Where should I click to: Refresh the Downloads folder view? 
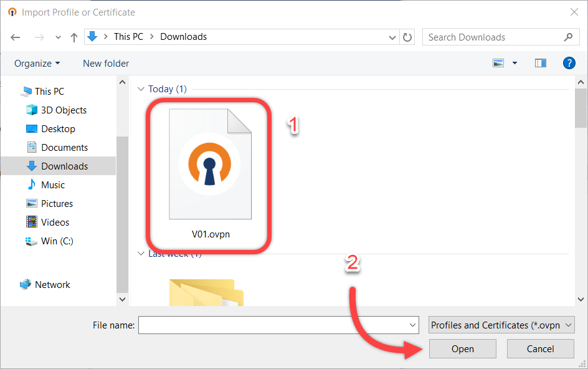(407, 37)
